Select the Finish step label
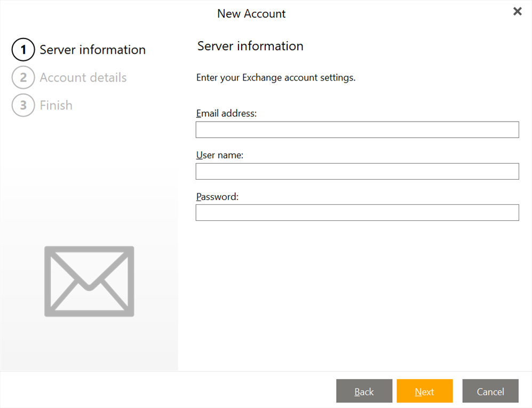This screenshot has width=532, height=408. [x=56, y=106]
